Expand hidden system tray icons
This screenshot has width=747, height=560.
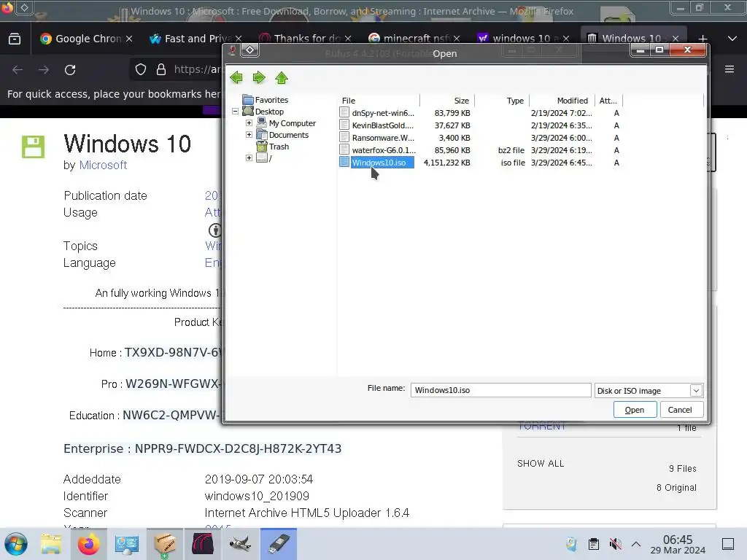point(636,543)
